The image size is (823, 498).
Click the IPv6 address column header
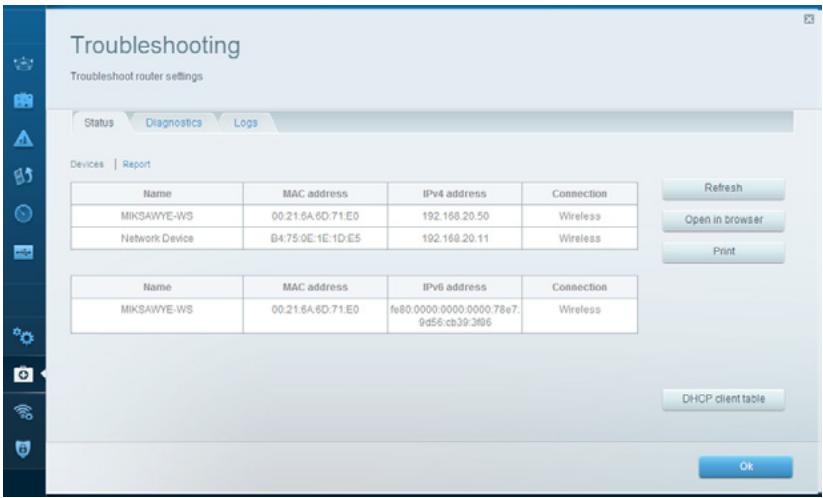tap(455, 287)
